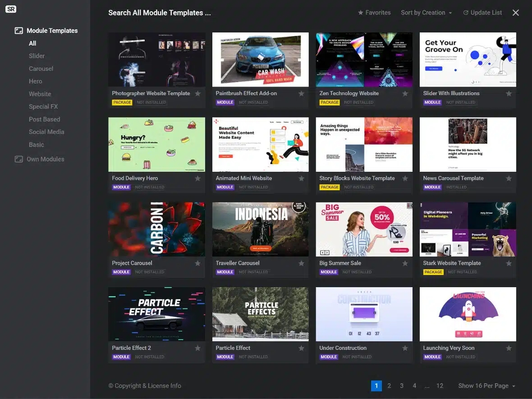
Task: Click the pagination ellipsis for more pages
Action: click(427, 386)
